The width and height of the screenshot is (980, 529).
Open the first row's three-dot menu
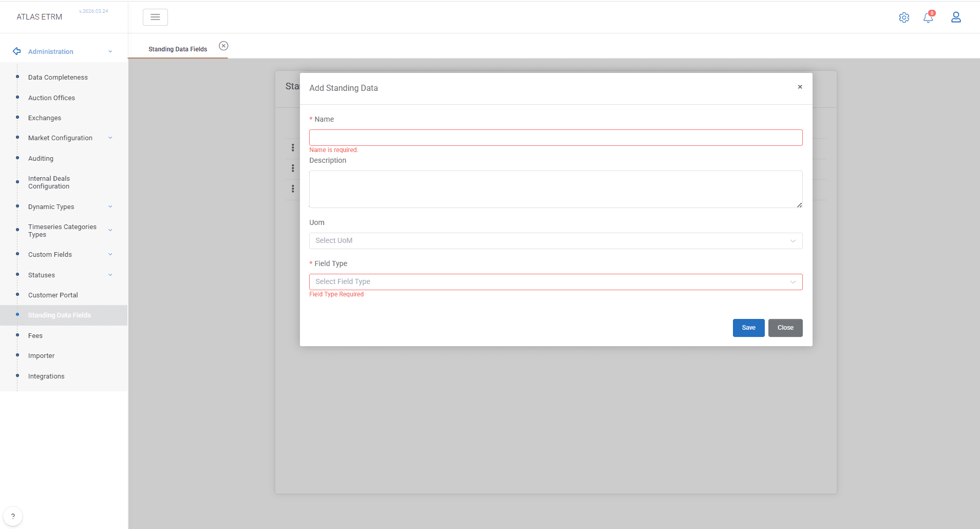[293, 148]
